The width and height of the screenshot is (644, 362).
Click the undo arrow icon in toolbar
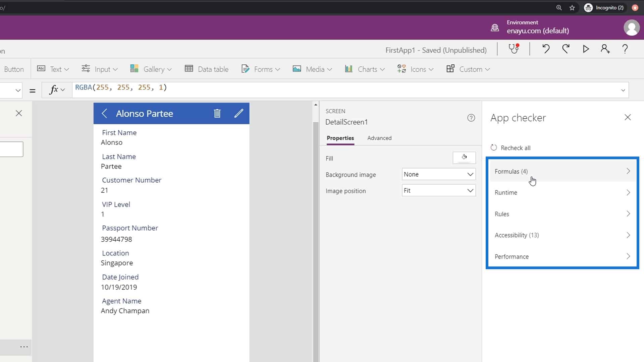(x=546, y=49)
